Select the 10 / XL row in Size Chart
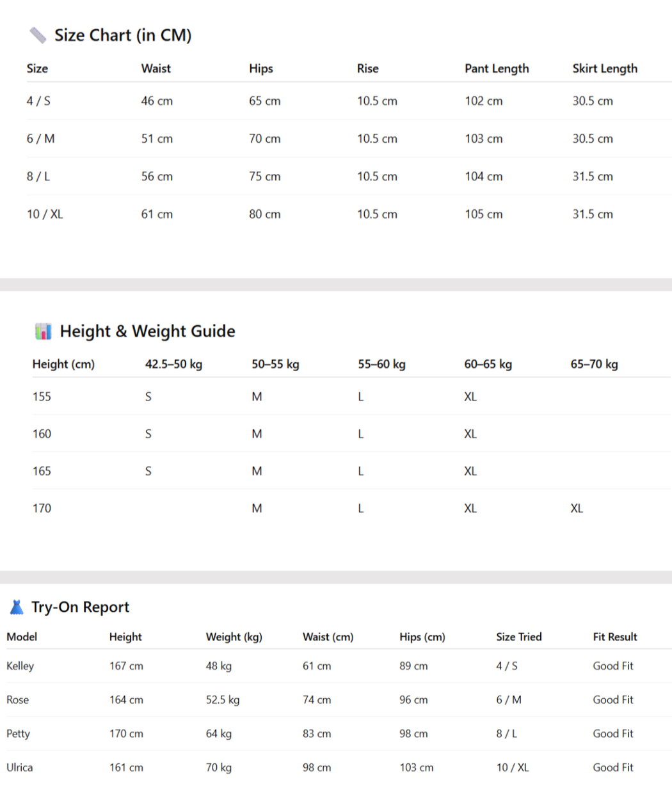 click(45, 214)
